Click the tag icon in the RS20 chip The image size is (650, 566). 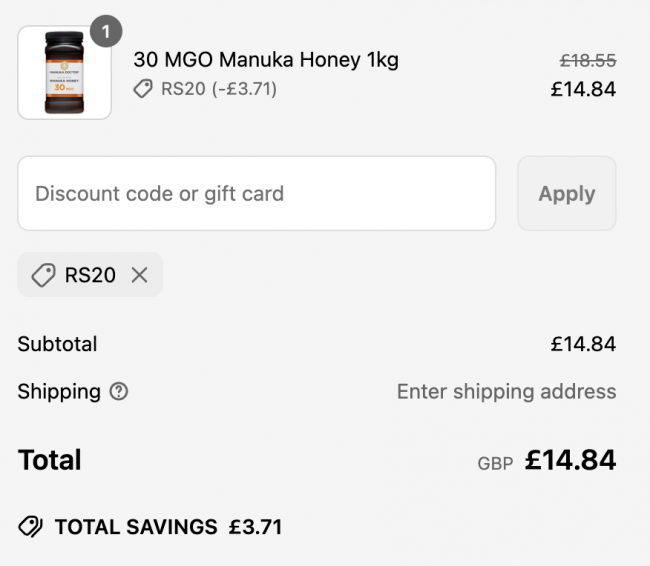point(43,275)
